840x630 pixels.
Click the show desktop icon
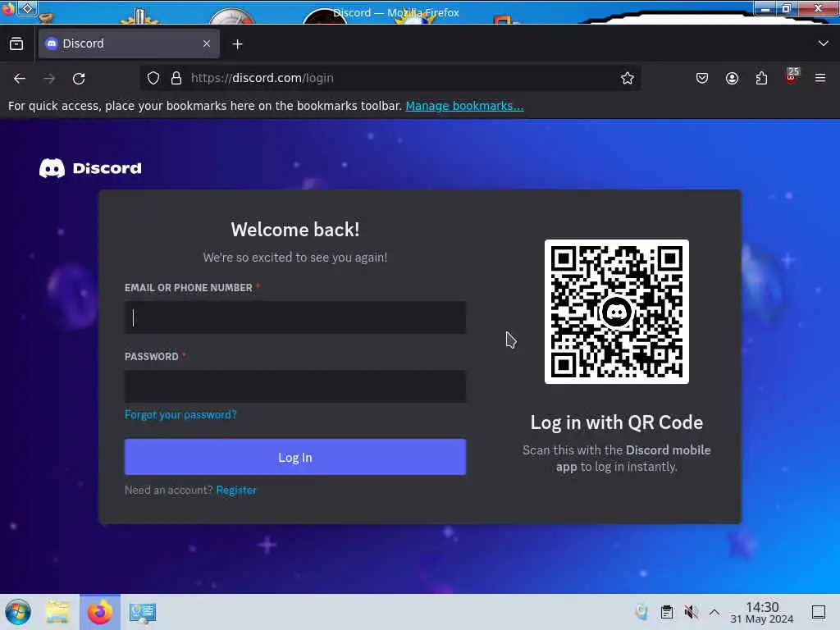819,612
